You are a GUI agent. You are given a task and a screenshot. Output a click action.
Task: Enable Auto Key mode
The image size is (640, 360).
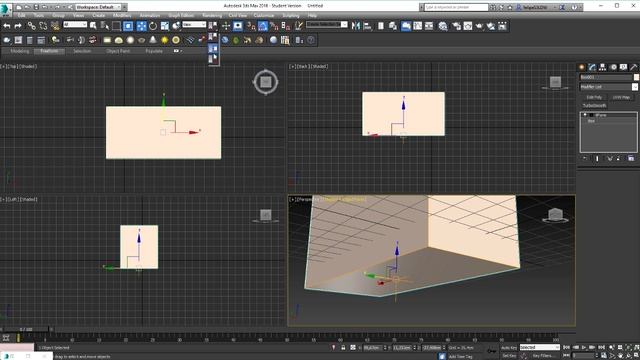tap(509, 347)
